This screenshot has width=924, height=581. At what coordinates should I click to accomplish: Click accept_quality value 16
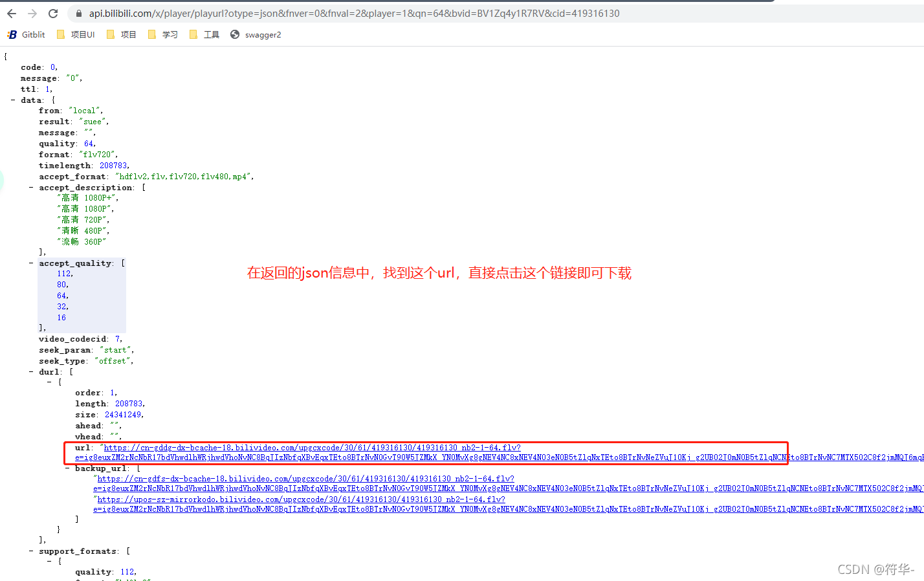[x=61, y=318]
